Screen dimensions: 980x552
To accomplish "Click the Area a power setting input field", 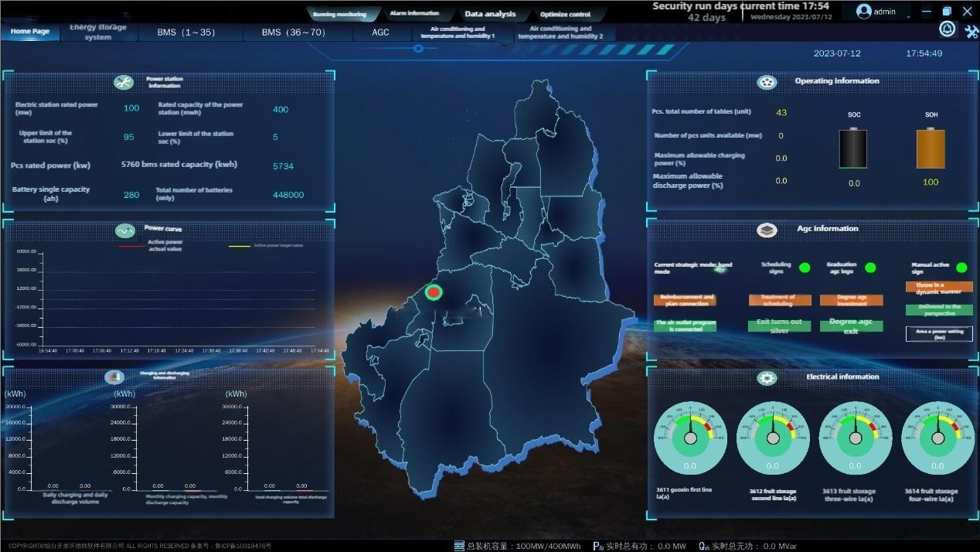I will (x=939, y=334).
